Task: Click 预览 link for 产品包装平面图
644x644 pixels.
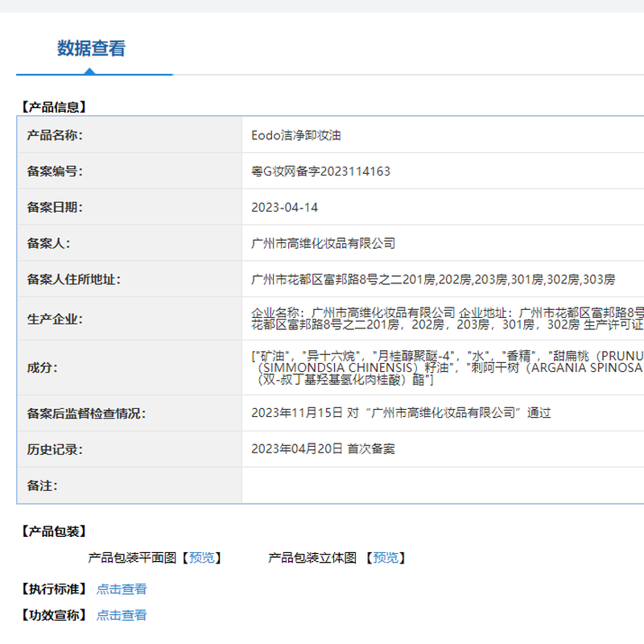Action: [x=201, y=557]
